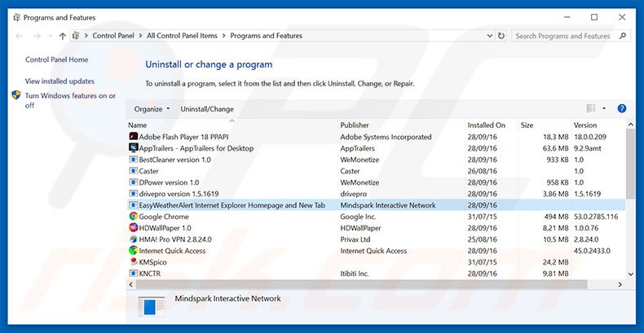The width and height of the screenshot is (644, 333).
Task: Click the Programs and Features breadcrumb
Action: click(x=266, y=36)
